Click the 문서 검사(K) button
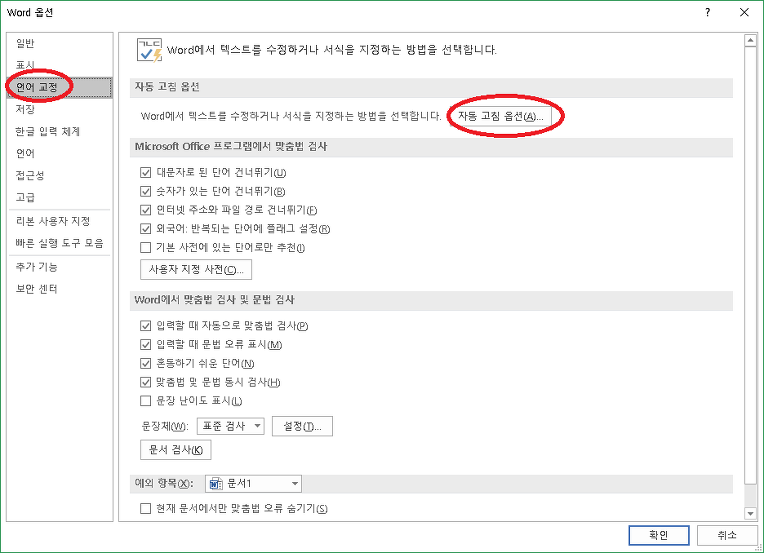Screen dimensions: 764x553 point(175,450)
